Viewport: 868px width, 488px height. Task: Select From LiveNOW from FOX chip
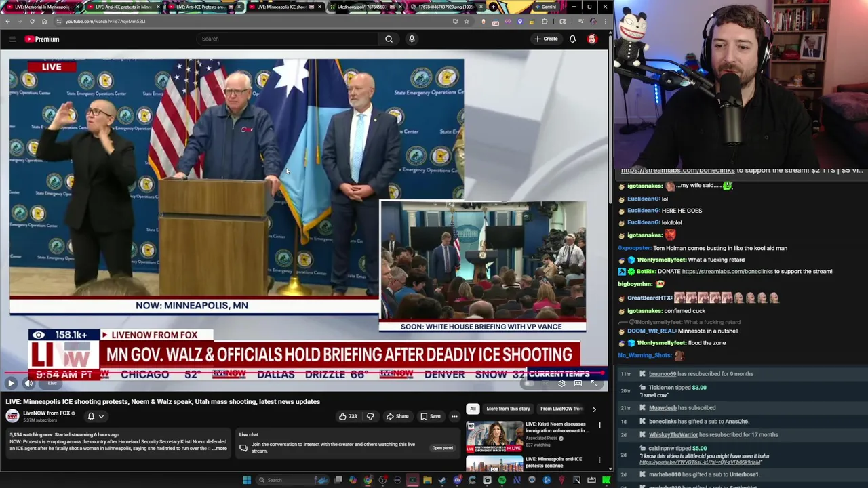(561, 409)
